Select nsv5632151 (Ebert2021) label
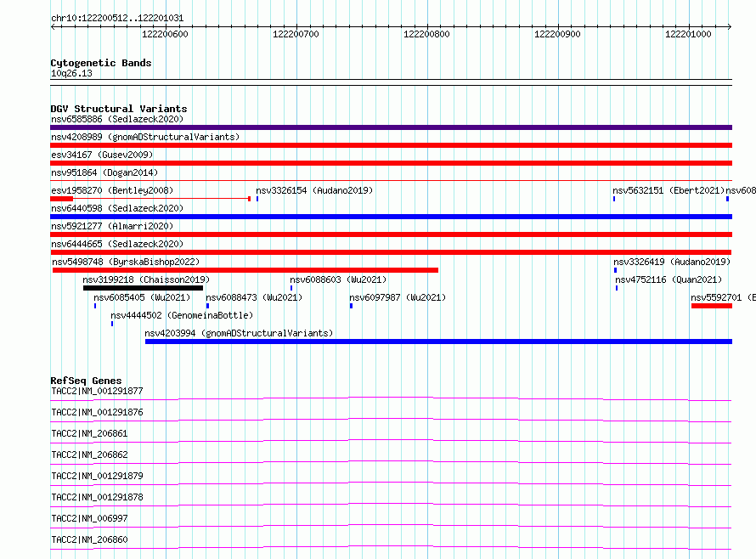This screenshot has height=559, width=756. pos(669,190)
